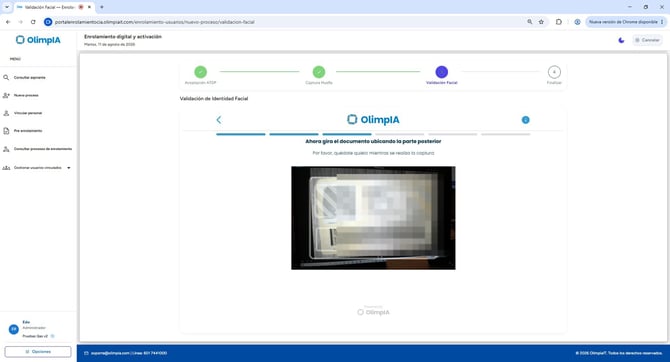Close the Validación Facial browser tab
The width and height of the screenshot is (670, 362).
[89, 7]
